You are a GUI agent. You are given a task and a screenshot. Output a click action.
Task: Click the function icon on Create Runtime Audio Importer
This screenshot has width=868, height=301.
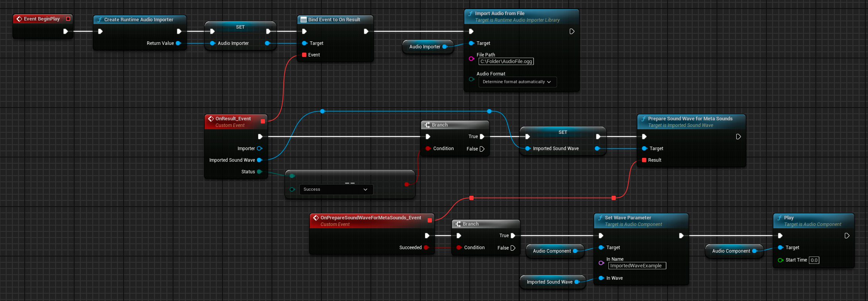(x=100, y=20)
